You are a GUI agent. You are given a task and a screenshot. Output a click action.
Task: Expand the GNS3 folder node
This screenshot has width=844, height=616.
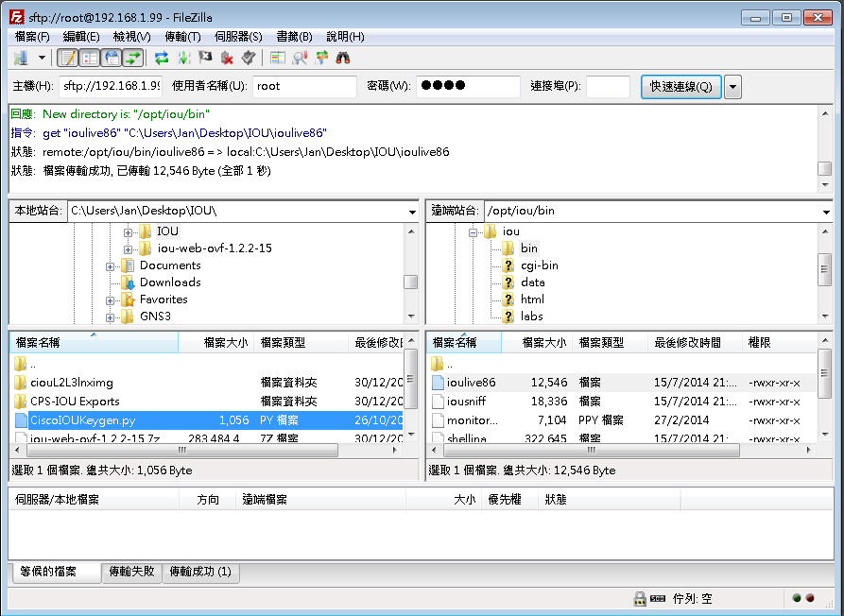tap(110, 317)
